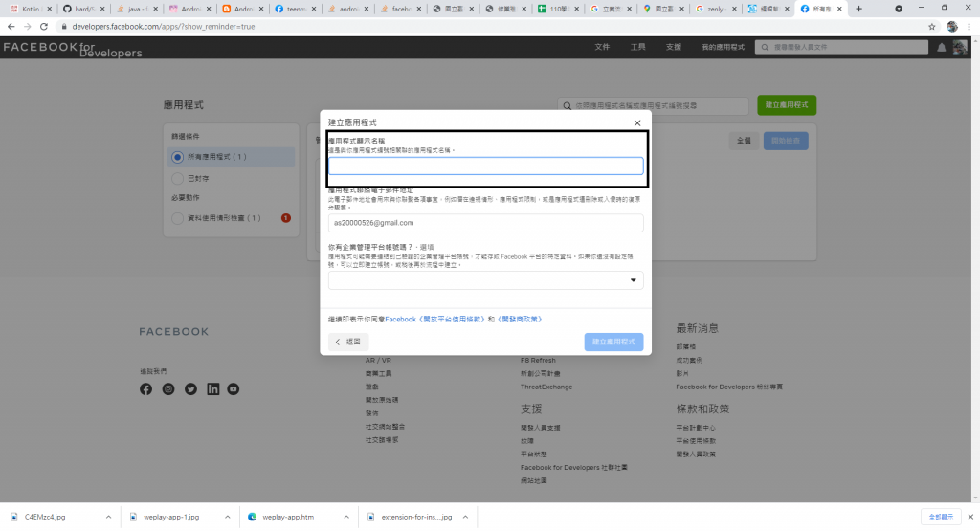Bookmark this page with the star icon

(932, 27)
